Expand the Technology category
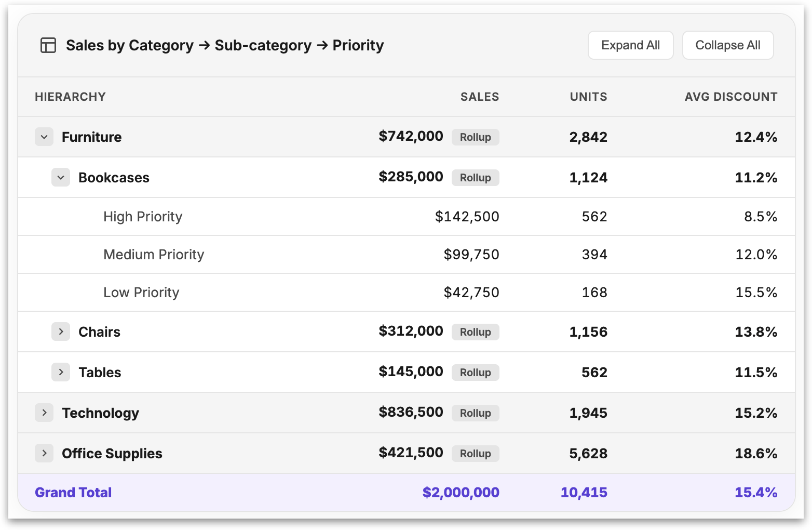 click(x=44, y=413)
